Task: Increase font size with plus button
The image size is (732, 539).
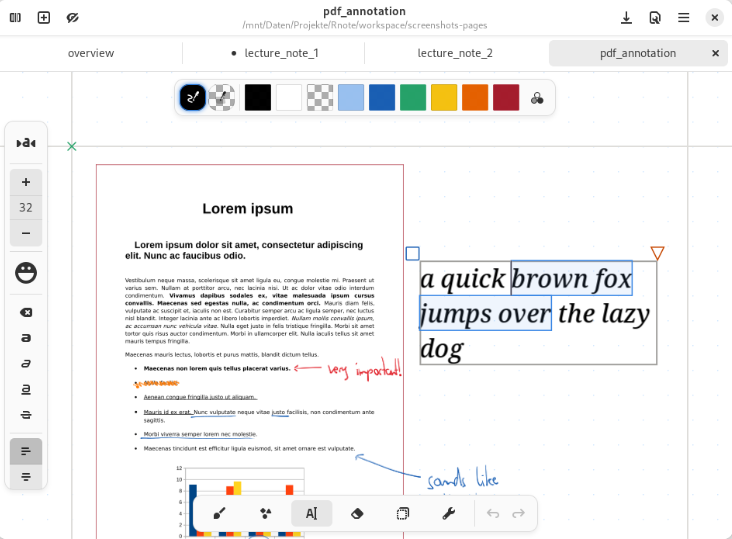Action: point(26,182)
